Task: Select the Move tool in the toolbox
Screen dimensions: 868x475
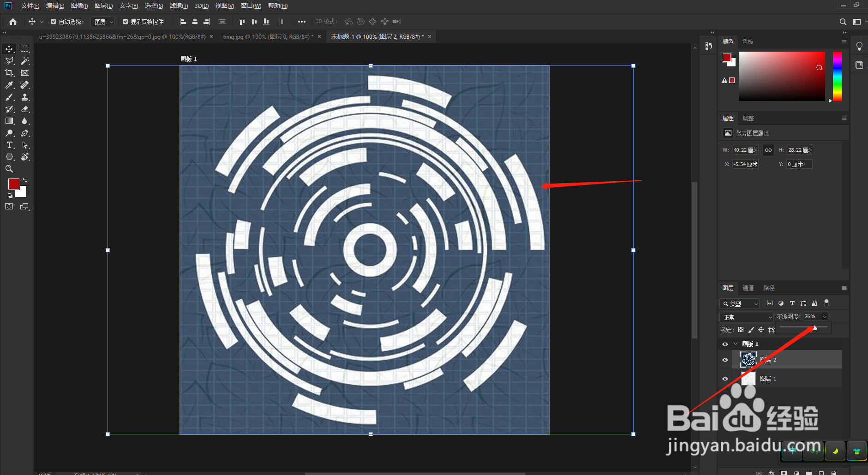Action: tap(9, 49)
